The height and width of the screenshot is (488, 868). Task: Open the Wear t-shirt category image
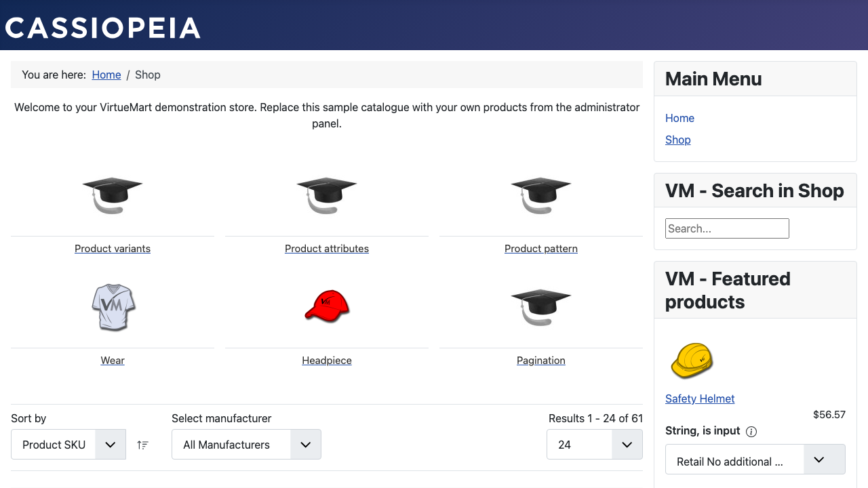click(x=113, y=307)
